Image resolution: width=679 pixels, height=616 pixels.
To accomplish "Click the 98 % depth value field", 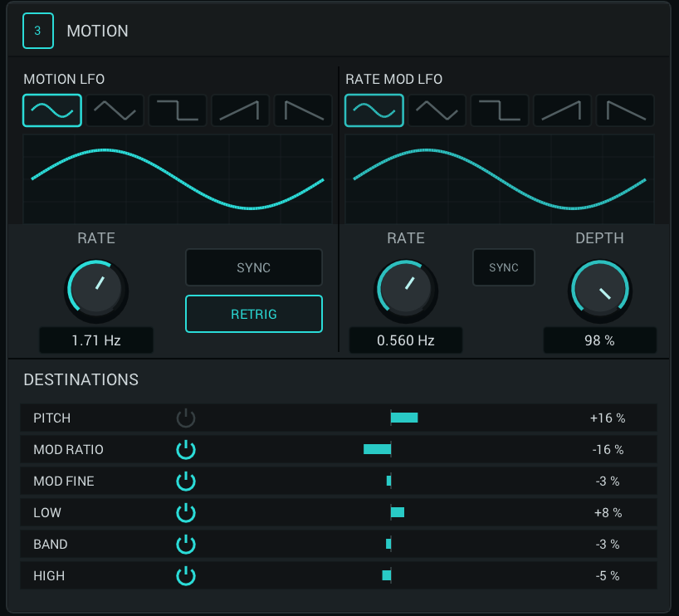I will click(600, 340).
